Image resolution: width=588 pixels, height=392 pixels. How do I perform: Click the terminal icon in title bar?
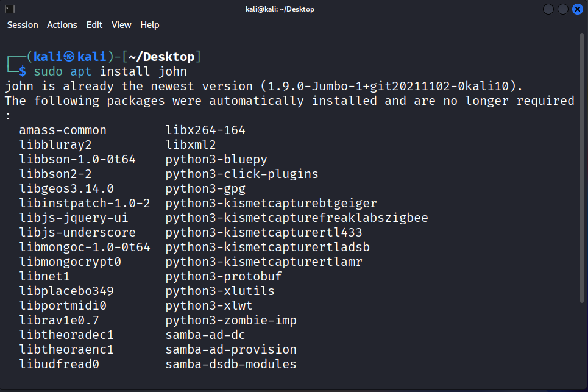click(10, 9)
